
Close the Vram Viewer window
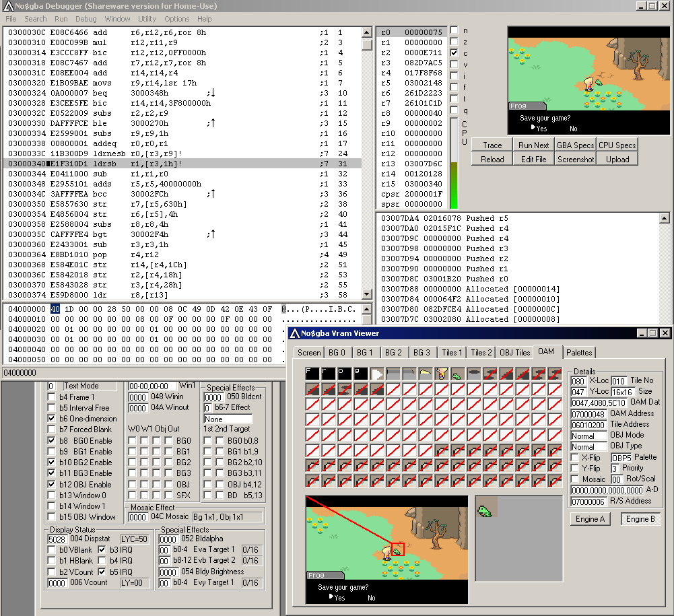tap(665, 333)
